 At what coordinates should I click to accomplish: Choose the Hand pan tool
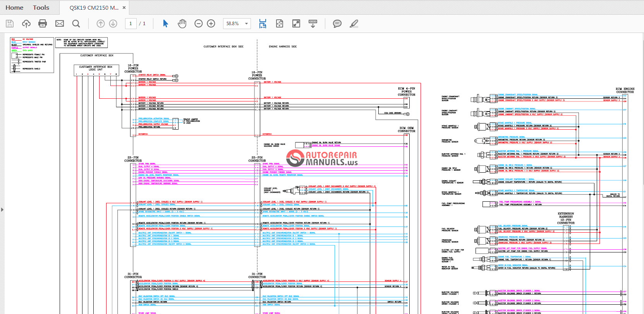pos(182,24)
